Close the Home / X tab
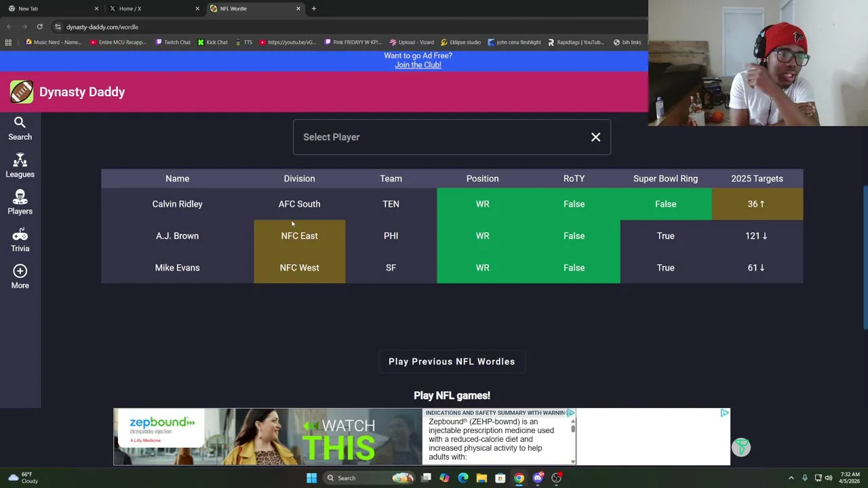Viewport: 868px width, 488px height. click(x=197, y=9)
